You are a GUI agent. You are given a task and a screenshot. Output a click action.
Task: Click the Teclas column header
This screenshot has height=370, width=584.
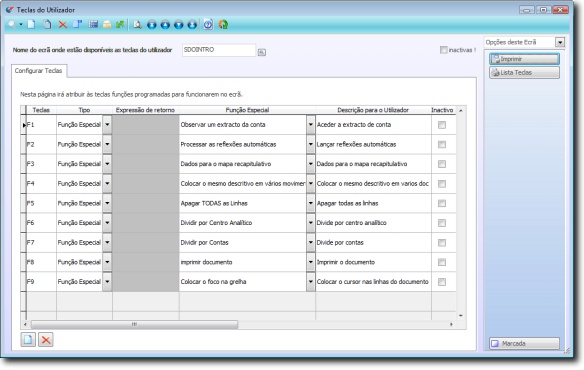tap(41, 110)
